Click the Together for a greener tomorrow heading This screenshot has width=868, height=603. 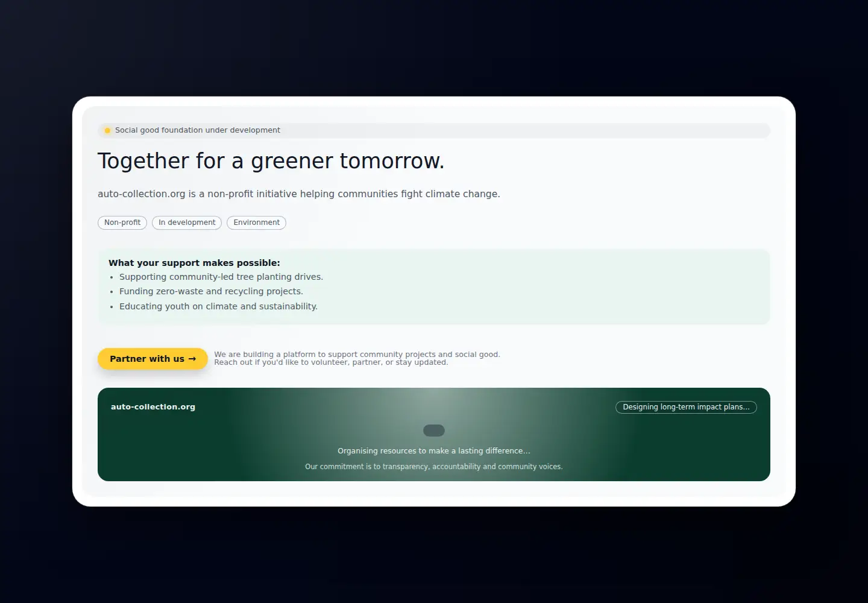coord(271,161)
